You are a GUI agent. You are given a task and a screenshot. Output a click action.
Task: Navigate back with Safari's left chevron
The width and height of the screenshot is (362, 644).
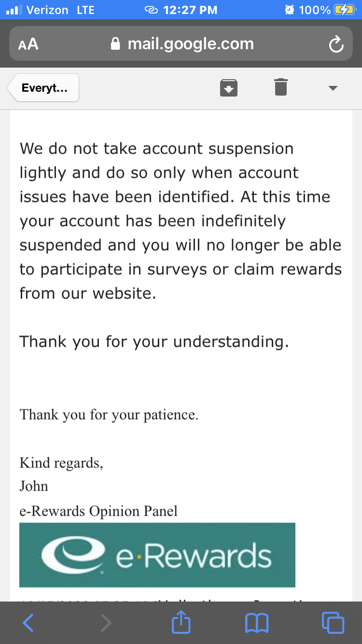[x=28, y=623]
